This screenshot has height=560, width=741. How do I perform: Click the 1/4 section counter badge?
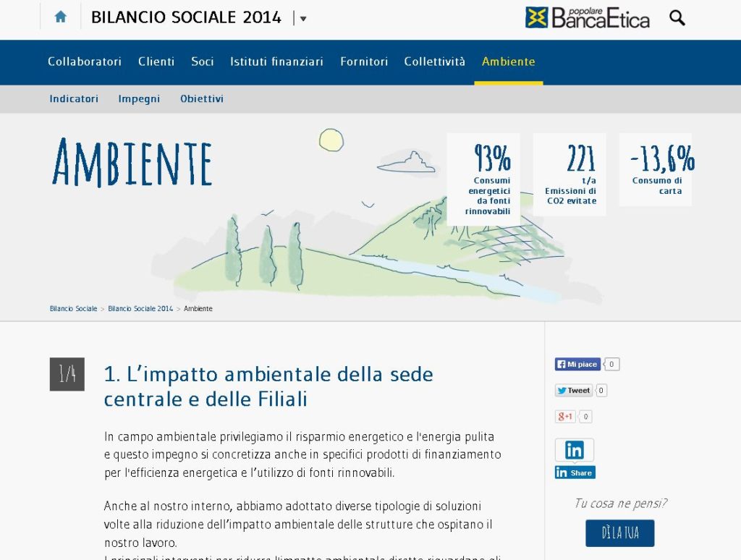pyautogui.click(x=67, y=374)
